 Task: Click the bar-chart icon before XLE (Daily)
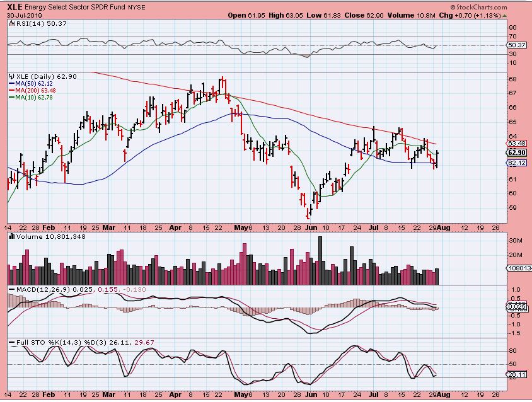point(12,76)
